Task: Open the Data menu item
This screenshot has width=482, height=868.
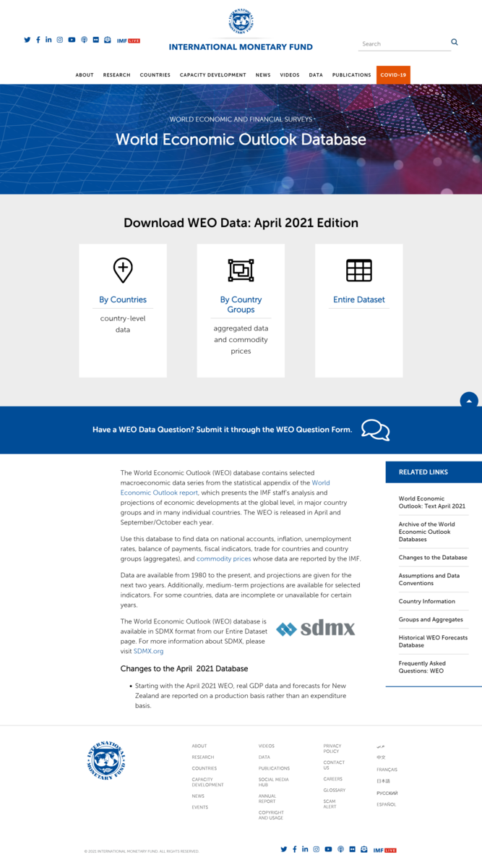Action: 316,75
